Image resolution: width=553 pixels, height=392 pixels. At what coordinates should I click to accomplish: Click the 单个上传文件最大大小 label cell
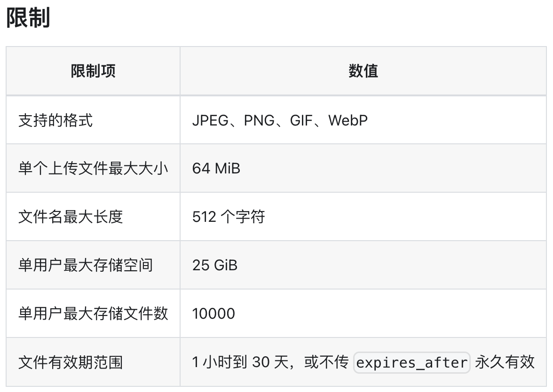(x=93, y=168)
